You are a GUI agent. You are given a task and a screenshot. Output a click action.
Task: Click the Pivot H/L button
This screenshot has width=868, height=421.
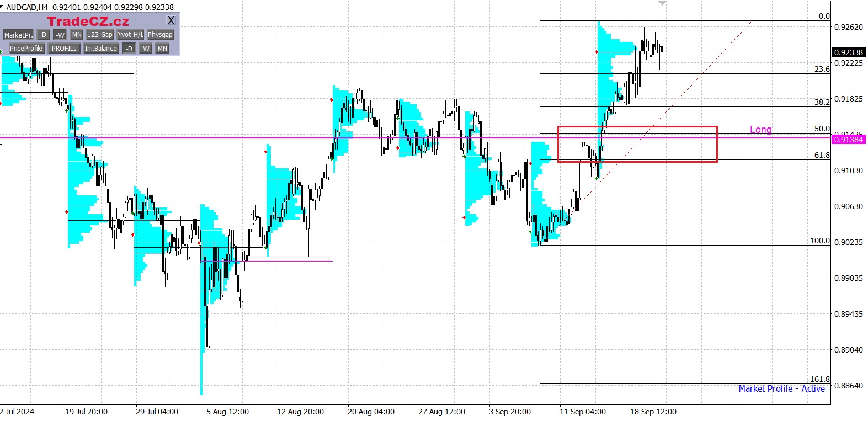[x=130, y=35]
